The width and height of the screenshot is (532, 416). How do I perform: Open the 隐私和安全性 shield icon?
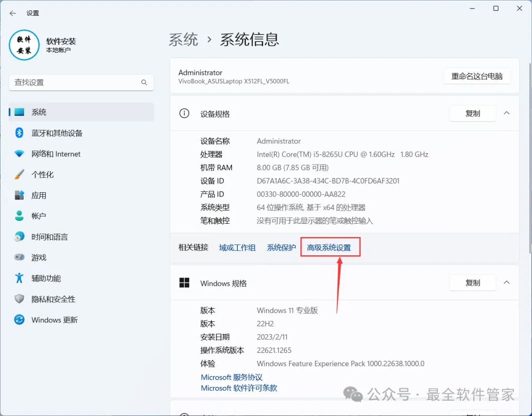[19, 299]
